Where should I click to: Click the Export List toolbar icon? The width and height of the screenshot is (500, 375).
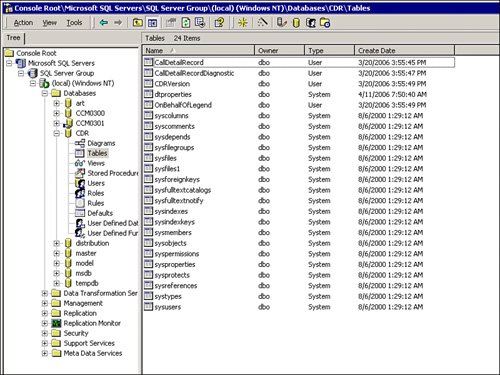point(200,23)
